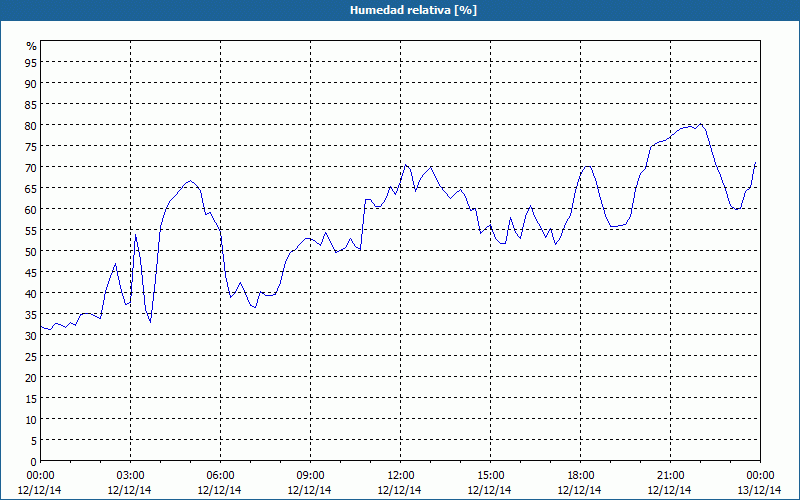Click the 18:00 time label

[581, 476]
